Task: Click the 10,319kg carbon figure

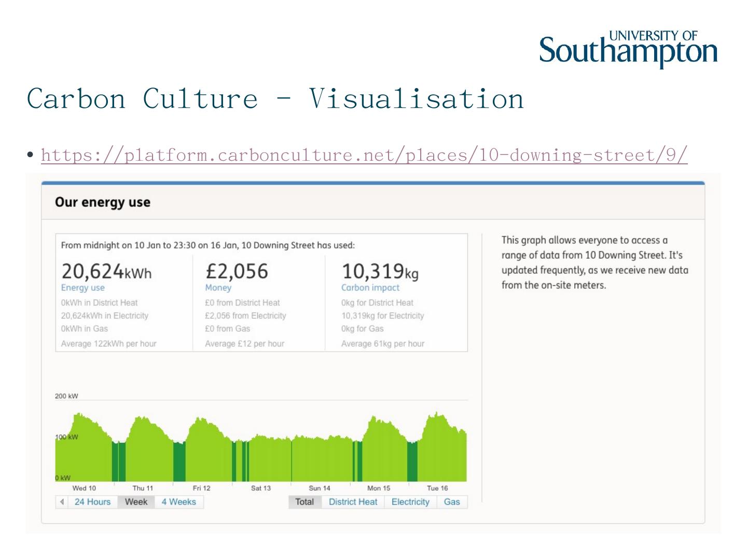Action: [380, 271]
